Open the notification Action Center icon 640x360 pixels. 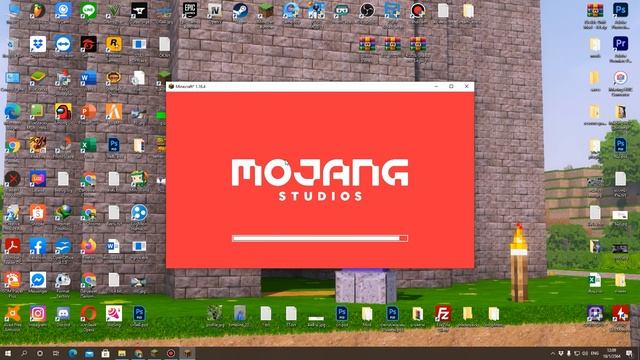click(x=629, y=353)
